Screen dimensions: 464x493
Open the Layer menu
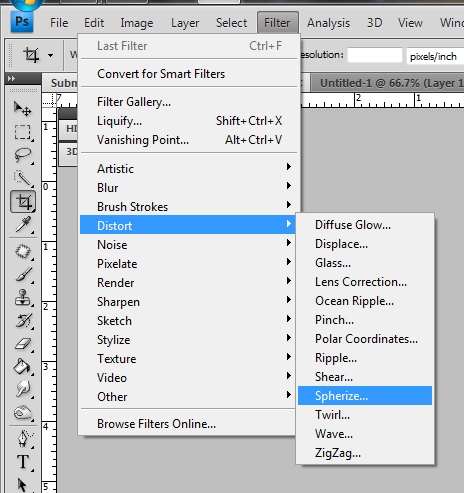185,23
